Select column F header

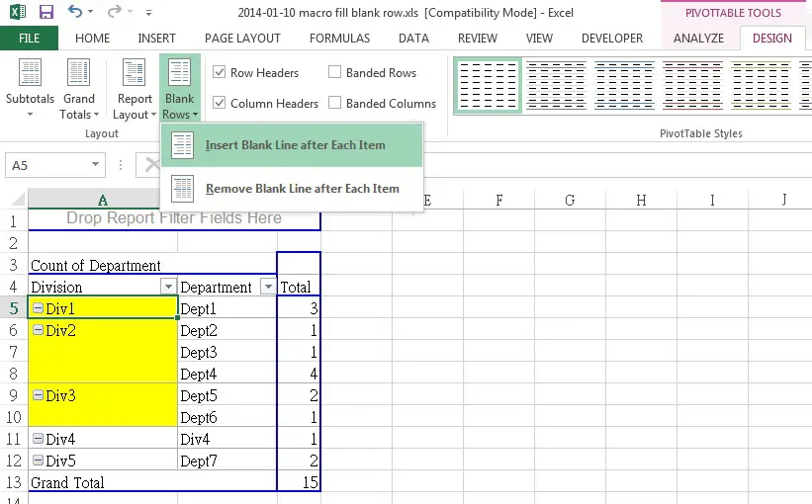pos(499,200)
